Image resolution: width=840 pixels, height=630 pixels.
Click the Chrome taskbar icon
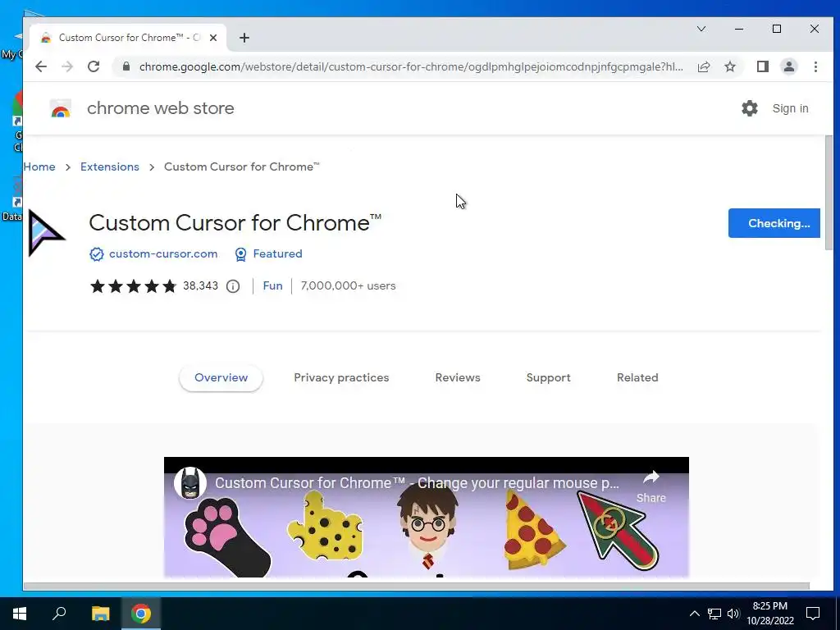coord(141,614)
